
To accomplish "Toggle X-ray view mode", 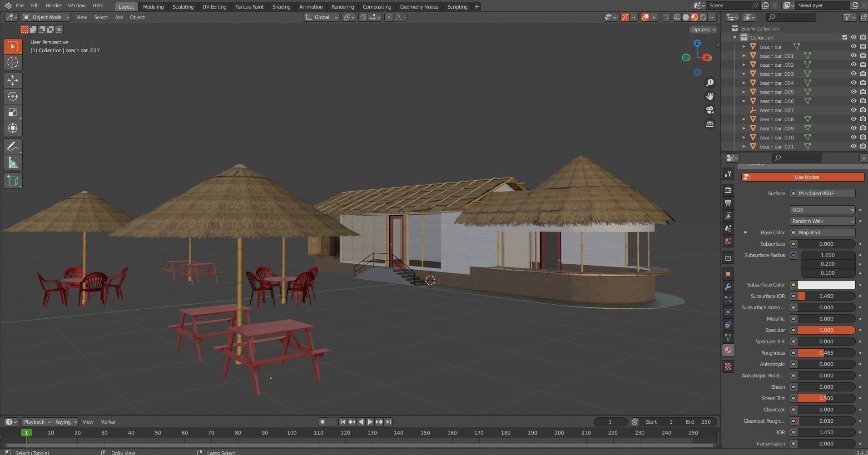I will (x=665, y=17).
